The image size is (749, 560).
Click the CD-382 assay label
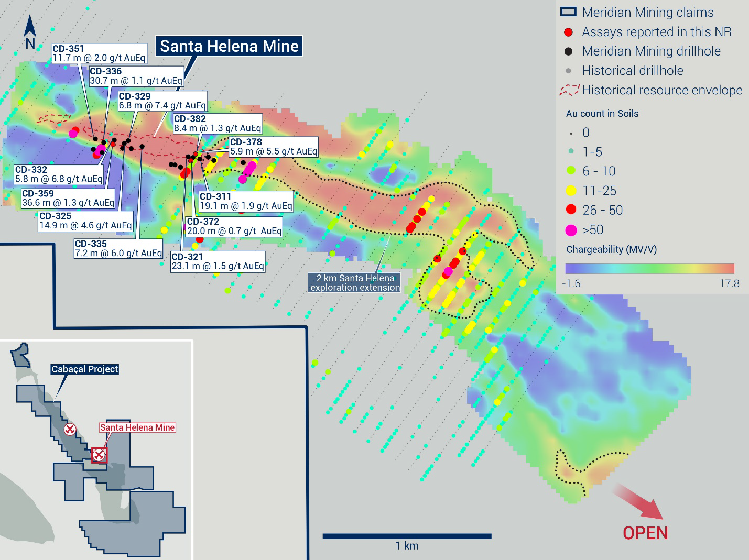click(218, 124)
